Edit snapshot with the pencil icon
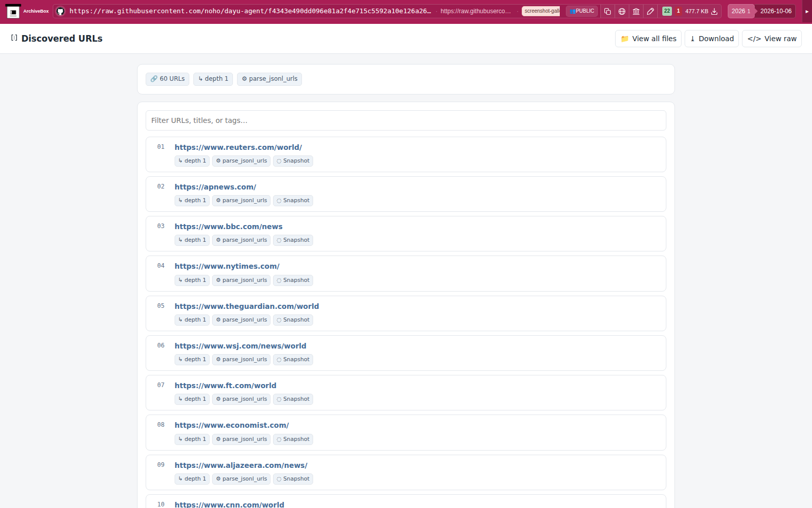The height and width of the screenshot is (508, 812). (650, 11)
